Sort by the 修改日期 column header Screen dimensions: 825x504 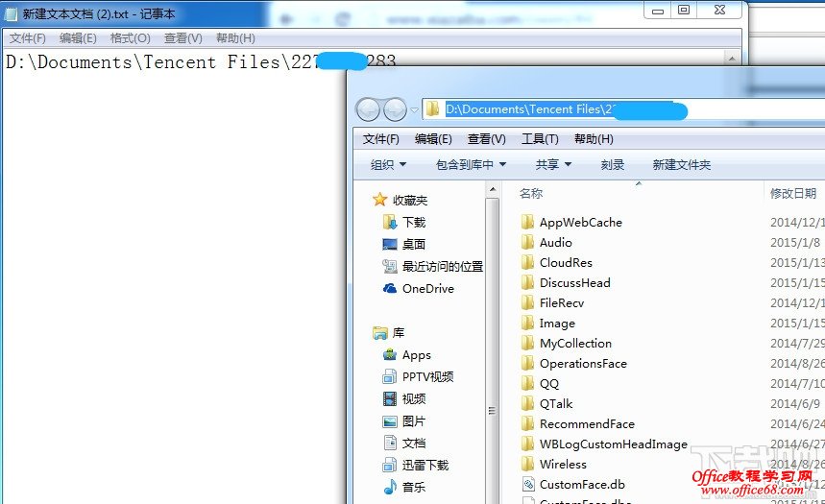tap(793, 194)
